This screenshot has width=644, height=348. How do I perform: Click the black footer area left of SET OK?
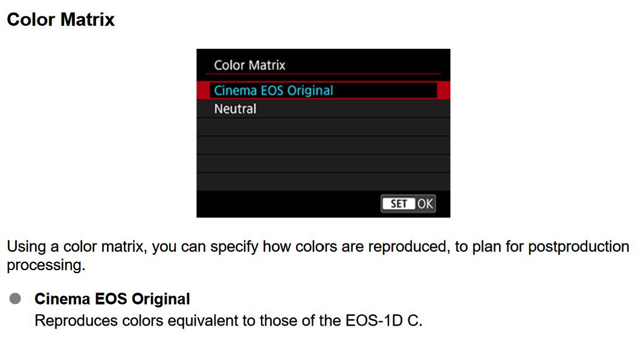(288, 204)
